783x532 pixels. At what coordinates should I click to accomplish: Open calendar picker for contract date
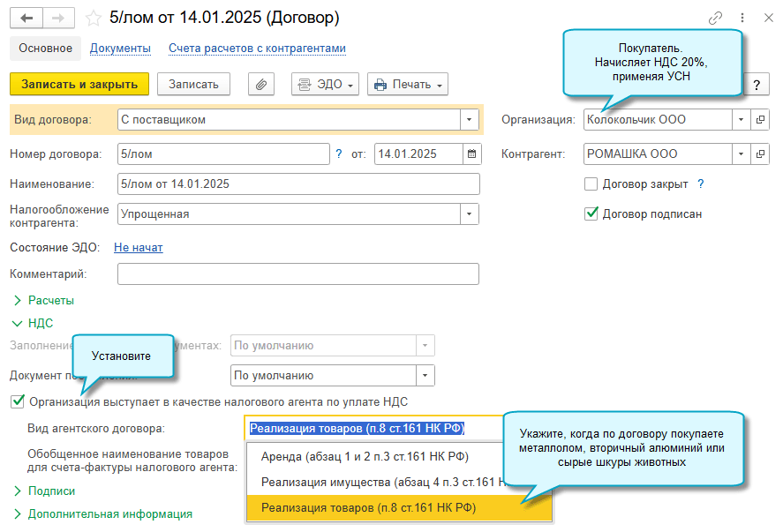point(471,154)
